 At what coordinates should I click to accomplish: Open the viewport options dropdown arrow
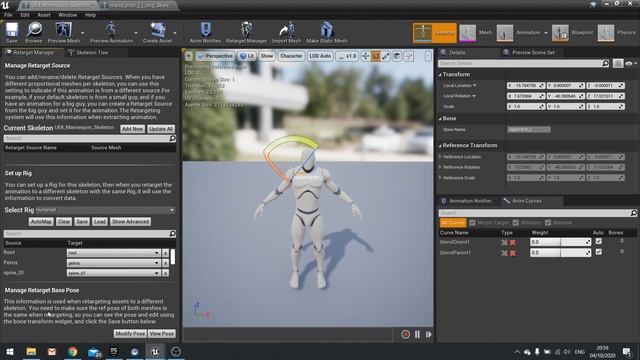tap(189, 56)
